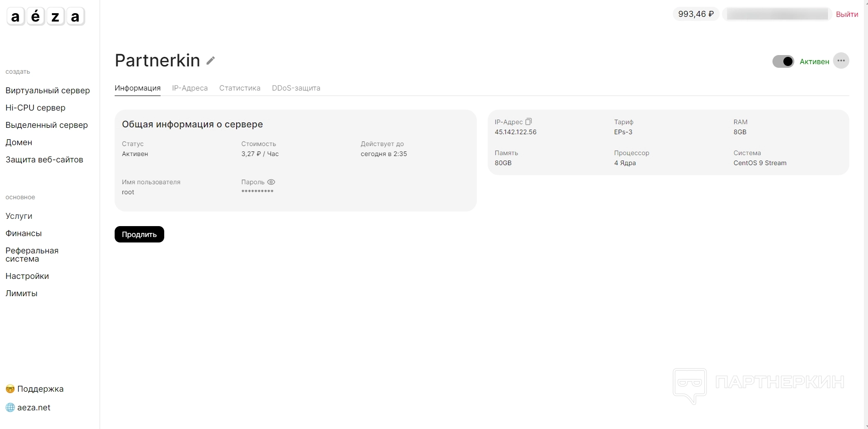Create a Виртуальный сервер
The width and height of the screenshot is (868, 429).
click(48, 91)
